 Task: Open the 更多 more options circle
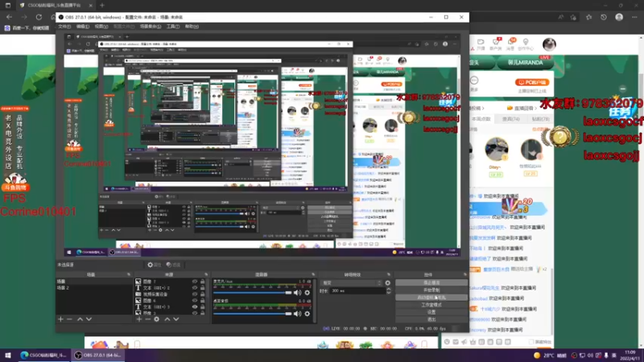click(x=474, y=80)
